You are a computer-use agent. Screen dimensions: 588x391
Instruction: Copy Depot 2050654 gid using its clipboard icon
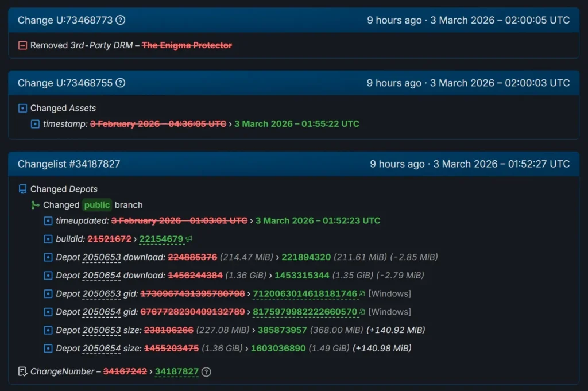coord(362,312)
